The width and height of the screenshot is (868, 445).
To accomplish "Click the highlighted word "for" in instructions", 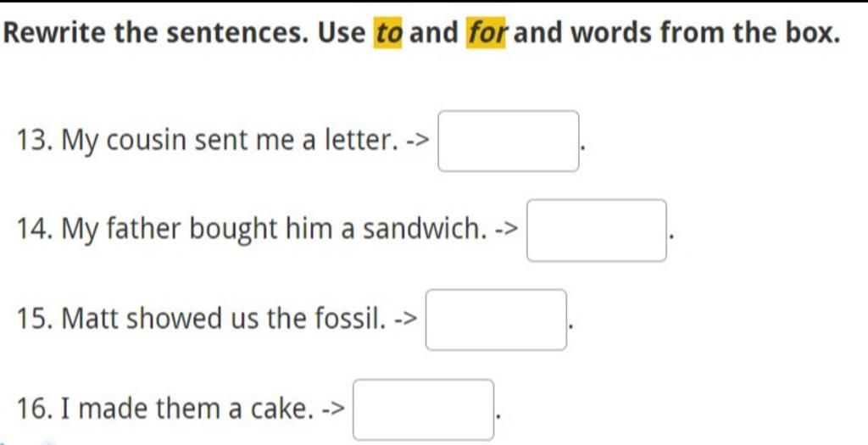I will (486, 33).
